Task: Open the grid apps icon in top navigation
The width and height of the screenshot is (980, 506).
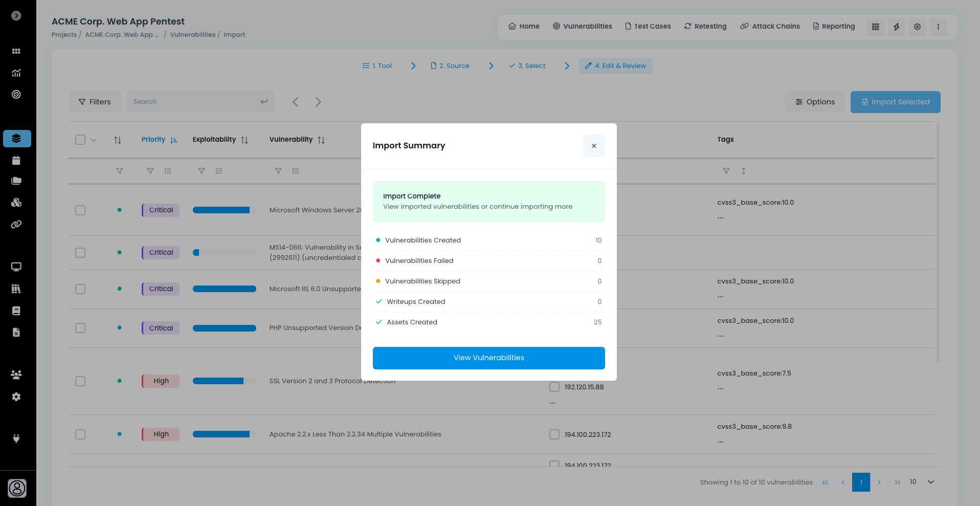Action: tap(875, 27)
